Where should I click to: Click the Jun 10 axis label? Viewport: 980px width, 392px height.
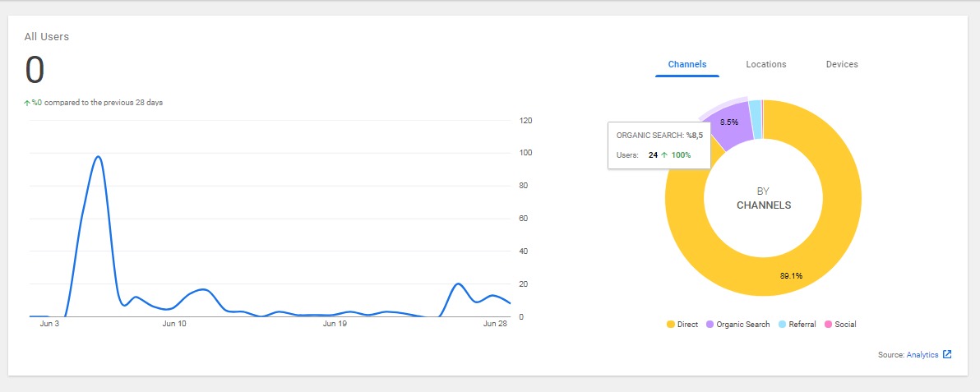pyautogui.click(x=174, y=324)
